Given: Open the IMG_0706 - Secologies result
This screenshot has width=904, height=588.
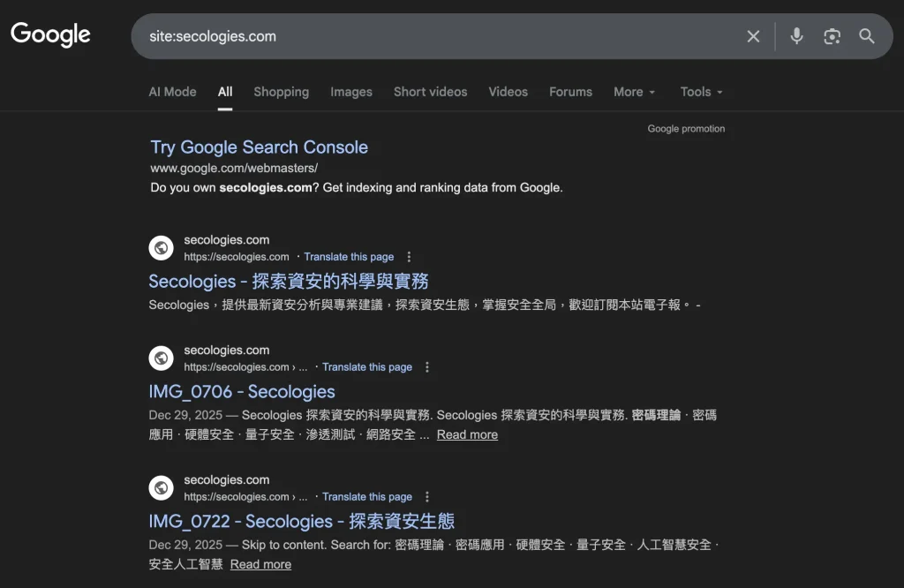Looking at the screenshot, I should 241,392.
